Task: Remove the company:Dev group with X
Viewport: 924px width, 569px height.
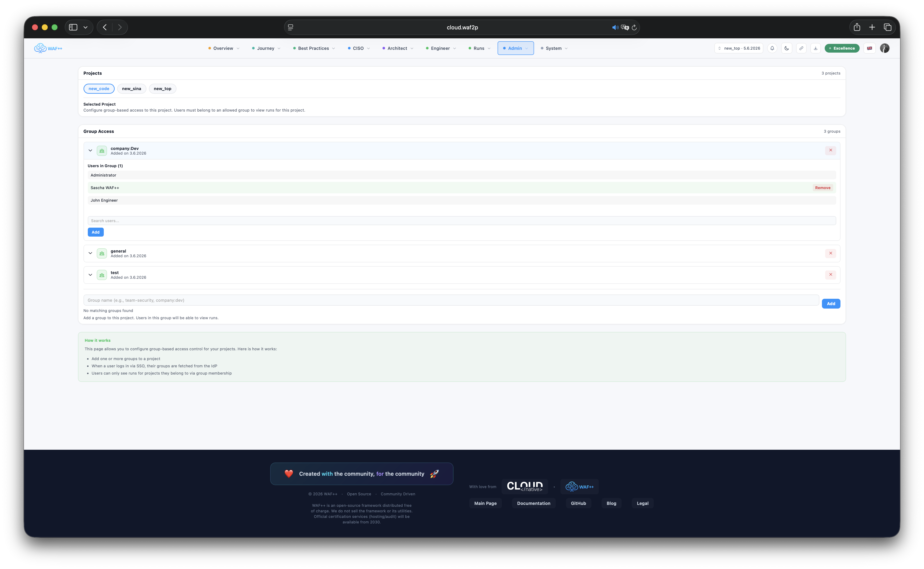Action: (x=831, y=150)
